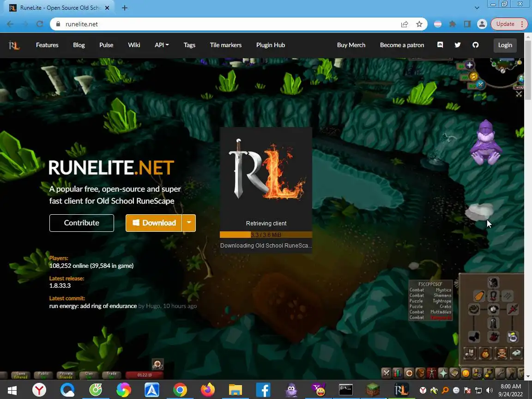Toggle the browser side panel icon
Viewport: 532px width, 399px height.
pos(467,24)
